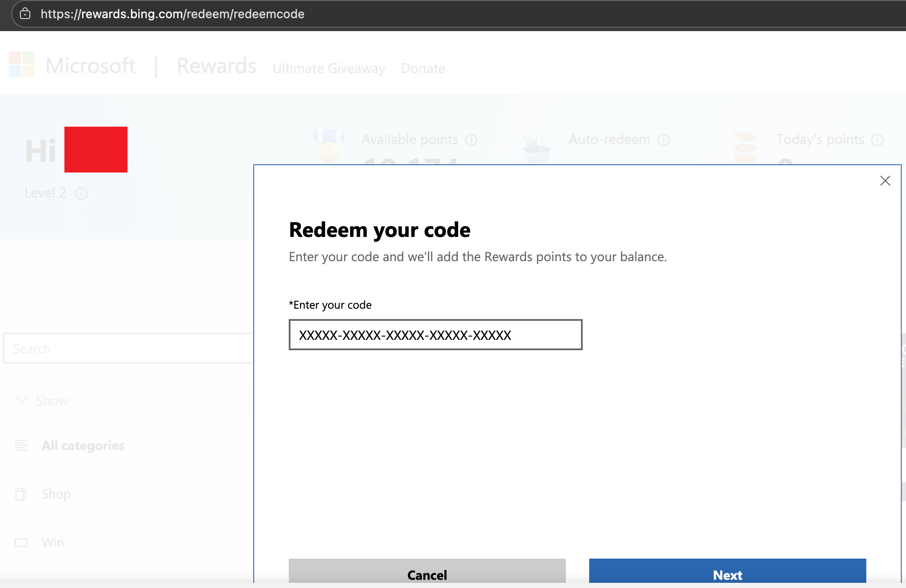This screenshot has width=906, height=588.
Task: Open the Ultimate Giveaway page
Action: [x=329, y=68]
